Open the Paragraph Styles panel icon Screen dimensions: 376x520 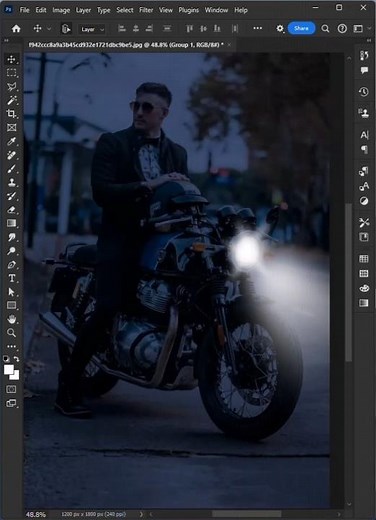pos(364,171)
